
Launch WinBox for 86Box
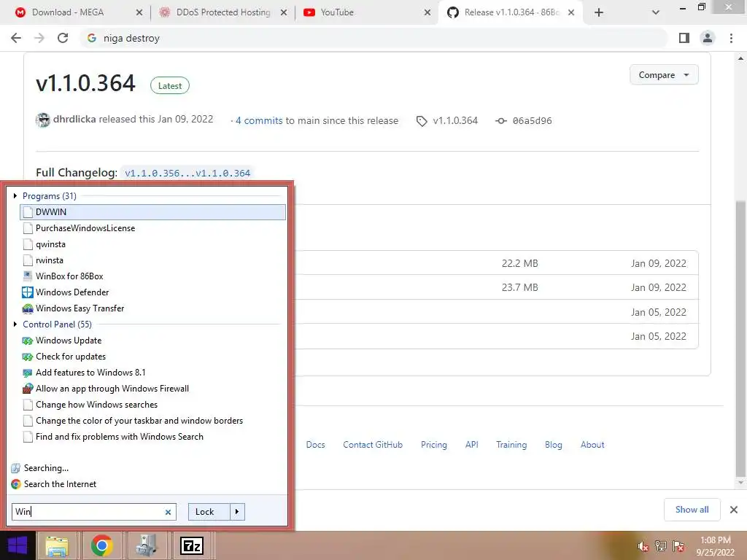[x=152, y=276]
